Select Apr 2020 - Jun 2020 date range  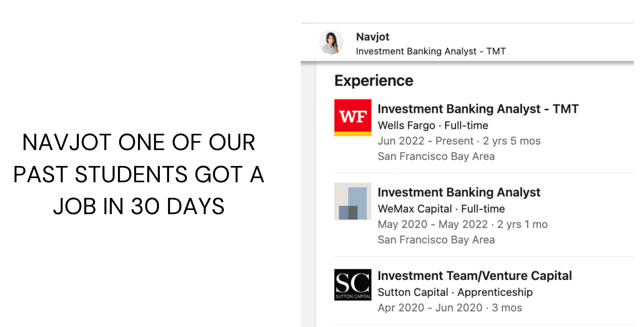coord(430,308)
